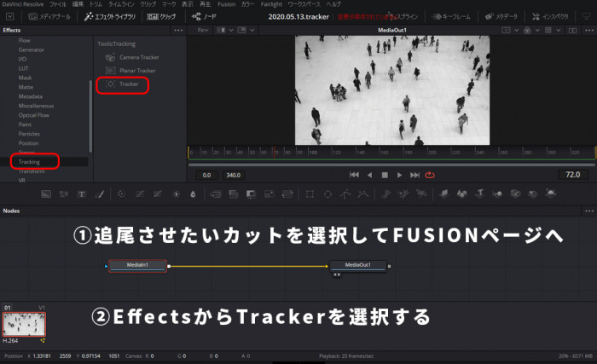Toggle the ノード (Nodes) panel button
This screenshot has width=597, height=364.
[x=204, y=16]
